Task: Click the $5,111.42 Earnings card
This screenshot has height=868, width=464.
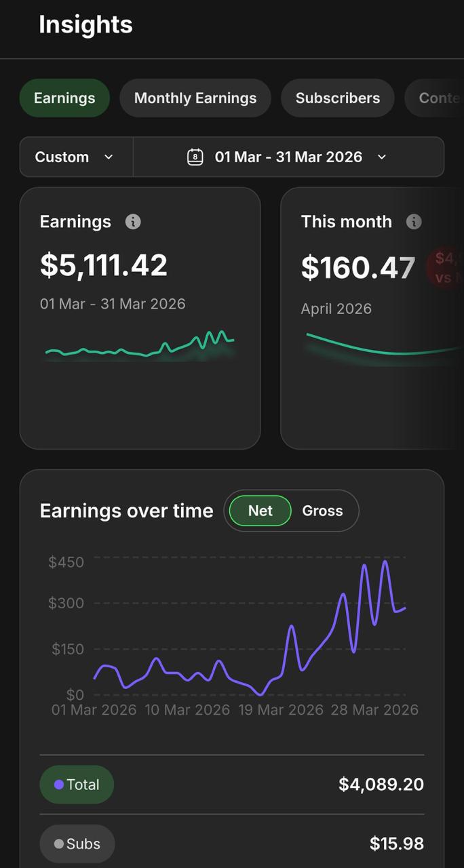Action: [140, 318]
